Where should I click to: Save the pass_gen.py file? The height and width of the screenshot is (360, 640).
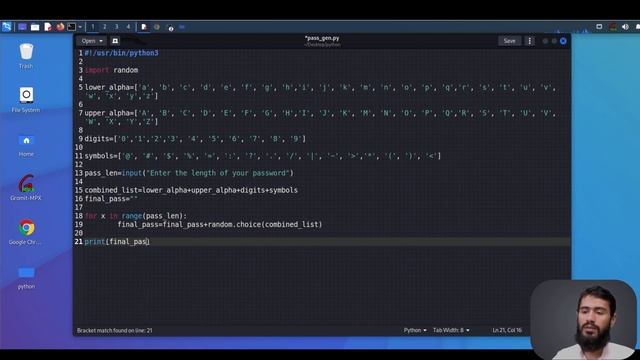tap(509, 41)
